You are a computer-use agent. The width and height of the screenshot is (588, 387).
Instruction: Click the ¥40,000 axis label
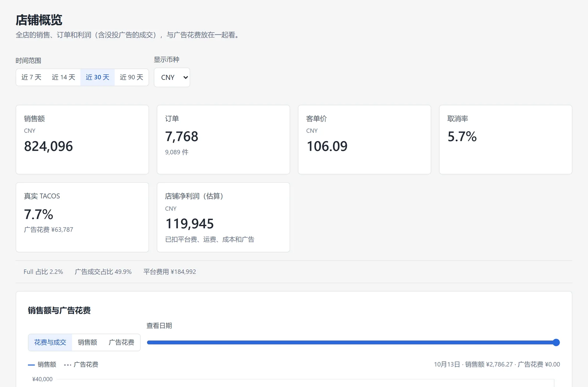click(42, 379)
